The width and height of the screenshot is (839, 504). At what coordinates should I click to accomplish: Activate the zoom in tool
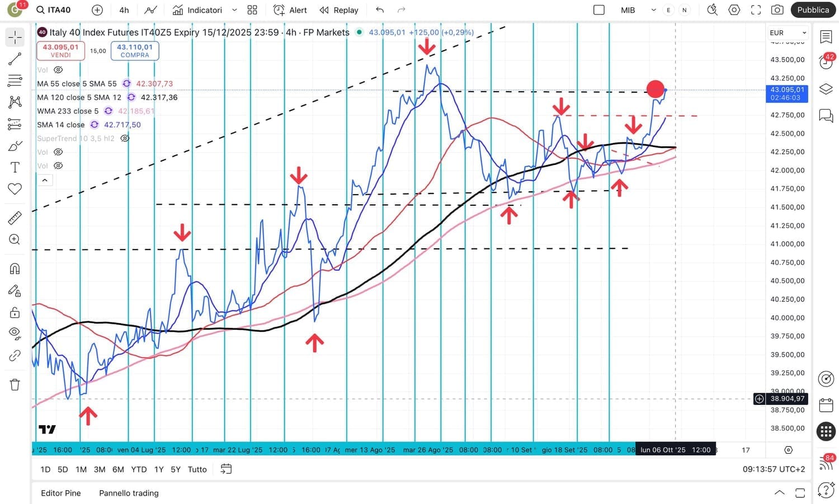pos(15,239)
